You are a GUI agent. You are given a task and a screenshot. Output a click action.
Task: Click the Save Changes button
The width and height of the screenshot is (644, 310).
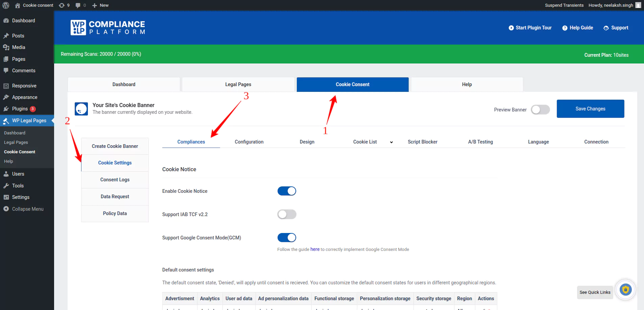[x=590, y=108]
